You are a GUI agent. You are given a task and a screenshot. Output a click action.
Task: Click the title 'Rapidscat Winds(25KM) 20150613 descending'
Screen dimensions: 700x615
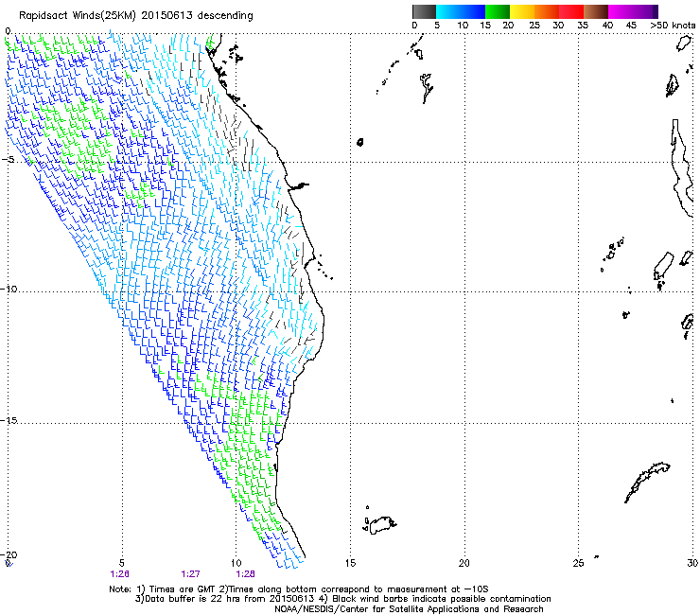coord(136,16)
